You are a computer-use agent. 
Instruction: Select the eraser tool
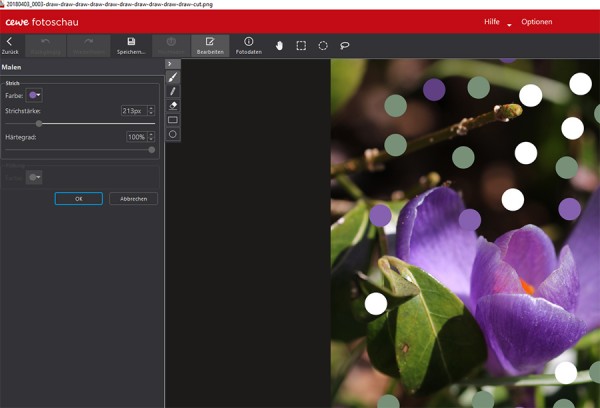click(x=172, y=105)
